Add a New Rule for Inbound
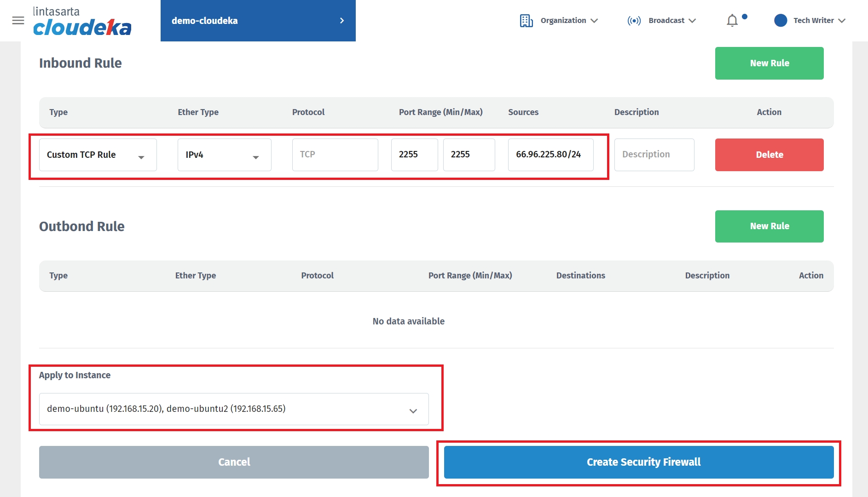Viewport: 868px width, 497px height. click(769, 64)
